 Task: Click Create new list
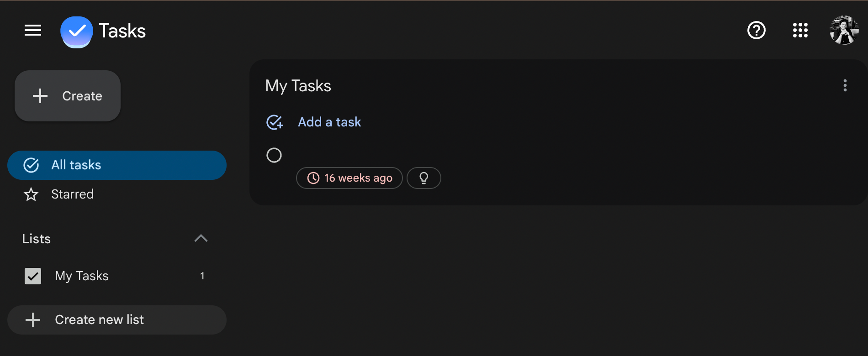tap(117, 320)
